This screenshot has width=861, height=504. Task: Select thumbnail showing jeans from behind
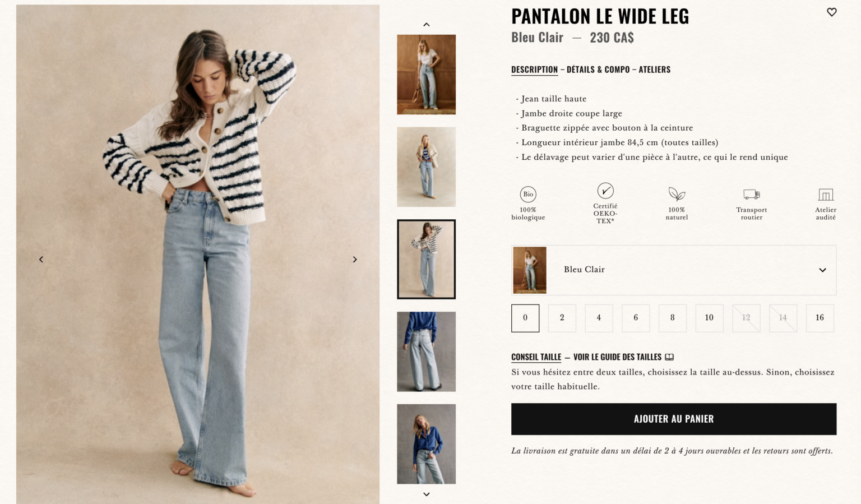[427, 352]
